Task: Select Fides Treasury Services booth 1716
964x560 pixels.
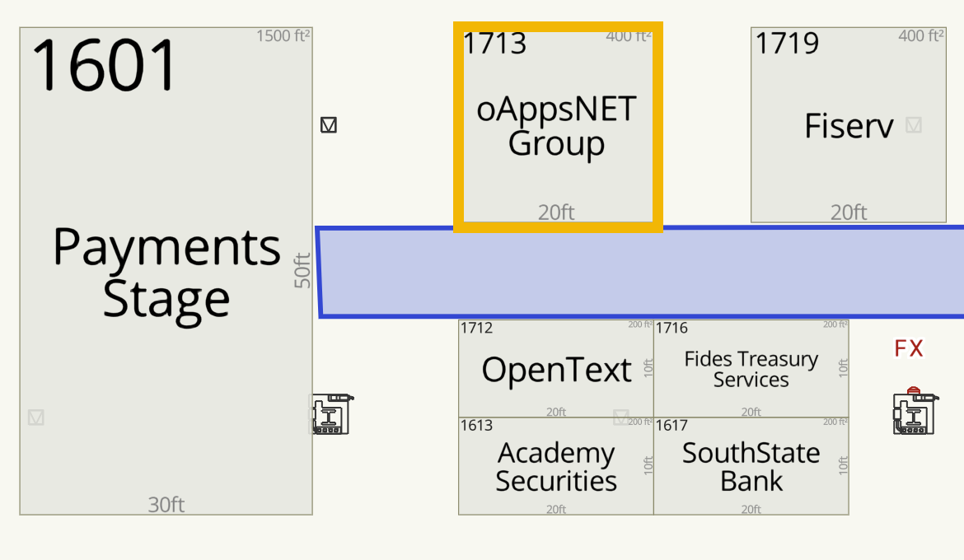Action: (x=751, y=369)
